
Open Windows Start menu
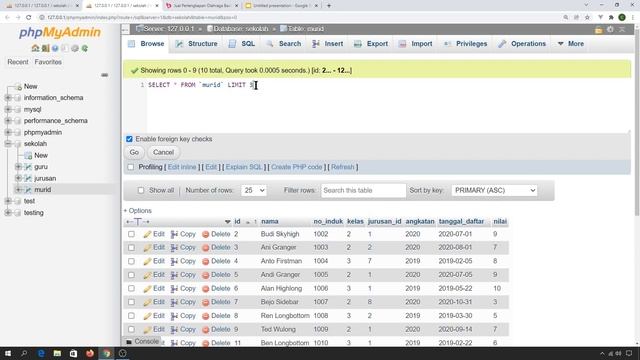click(x=8, y=353)
